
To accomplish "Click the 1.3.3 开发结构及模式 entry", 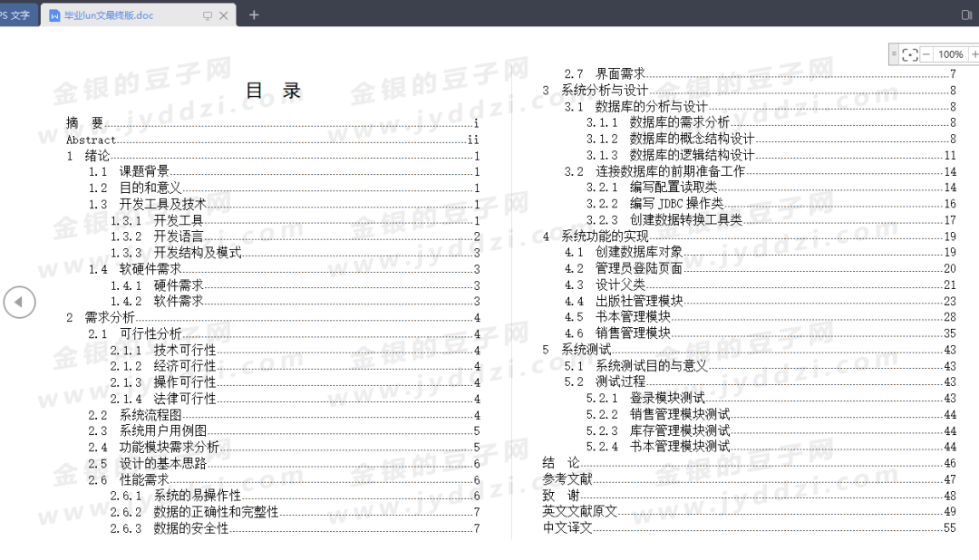I will [295, 253].
